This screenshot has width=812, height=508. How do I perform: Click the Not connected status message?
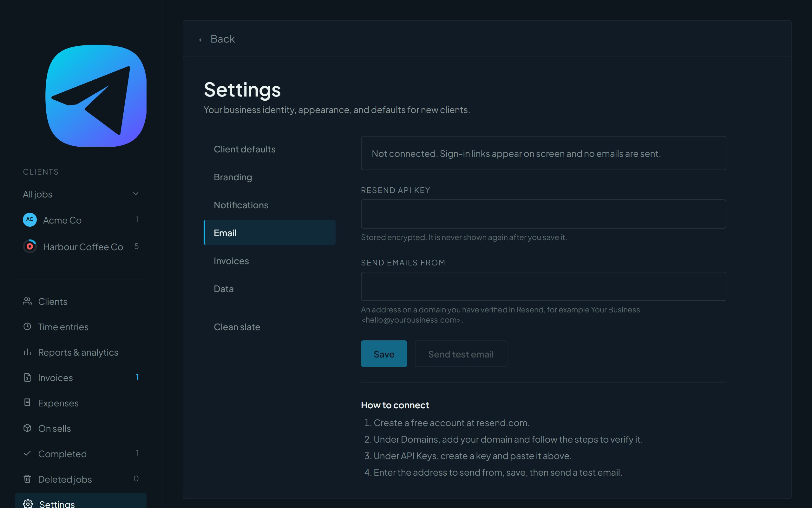click(543, 153)
